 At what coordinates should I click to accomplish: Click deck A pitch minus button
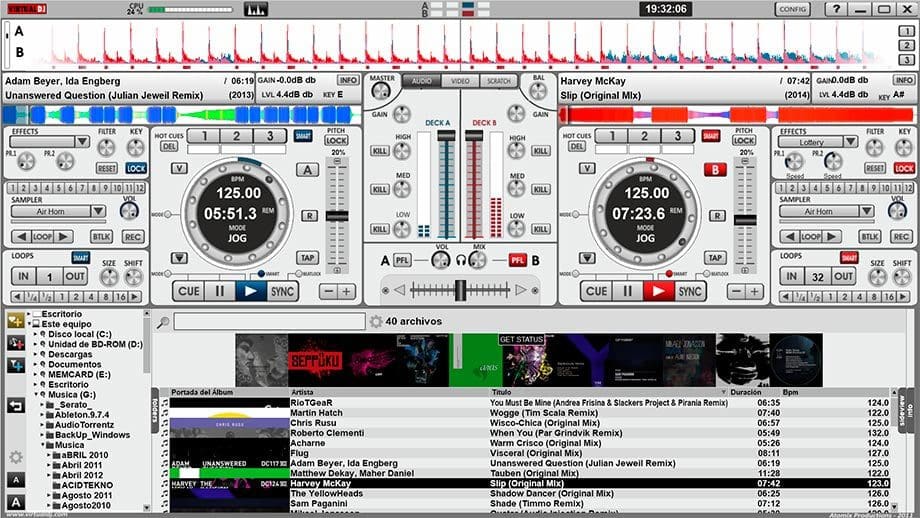click(329, 291)
